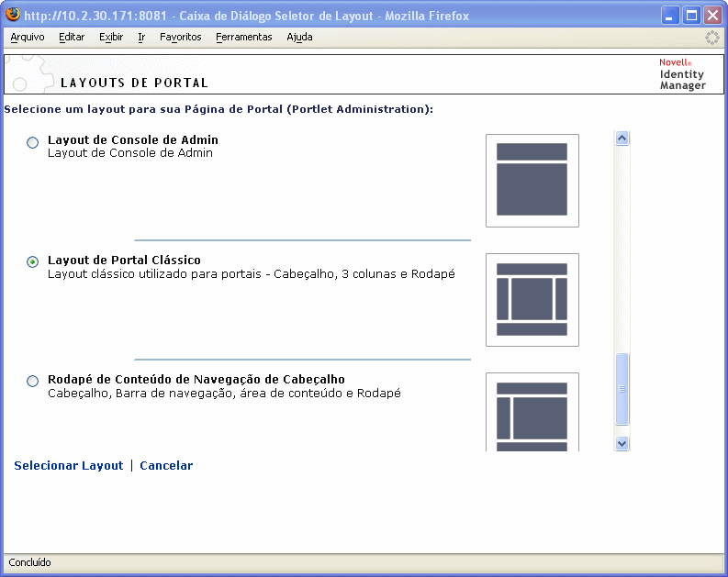
Task: Open the Favoritos menu
Action: coord(181,37)
